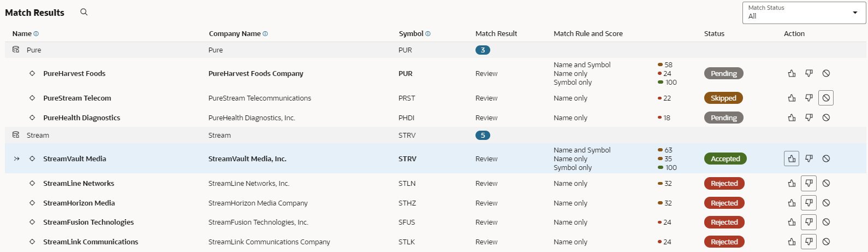This screenshot has height=252, width=868.
Task: Show the Symbol column info icon
Action: (428, 34)
